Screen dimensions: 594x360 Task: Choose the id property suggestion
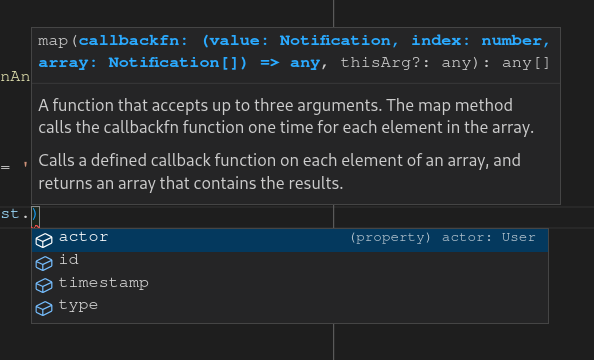290,263
